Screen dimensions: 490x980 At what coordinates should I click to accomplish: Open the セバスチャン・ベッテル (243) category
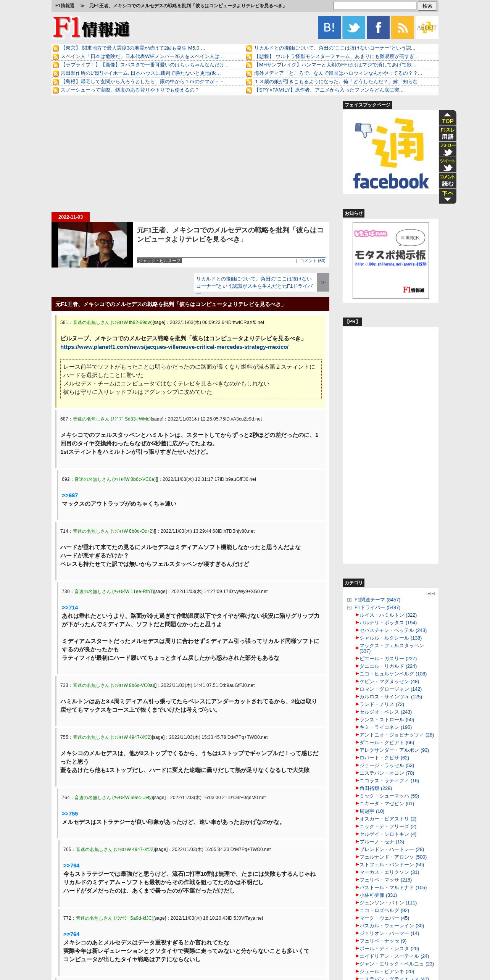point(393,630)
